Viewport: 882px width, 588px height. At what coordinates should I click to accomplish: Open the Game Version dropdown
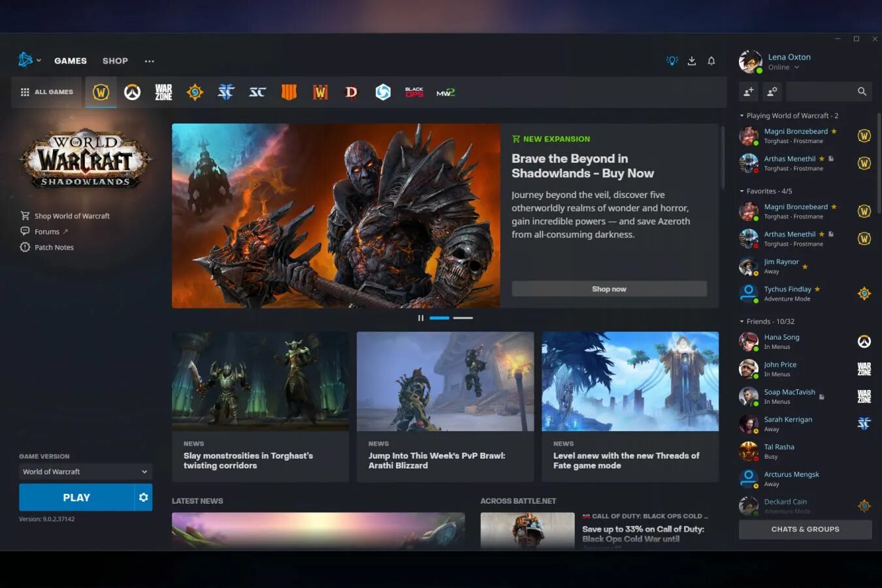click(x=86, y=472)
